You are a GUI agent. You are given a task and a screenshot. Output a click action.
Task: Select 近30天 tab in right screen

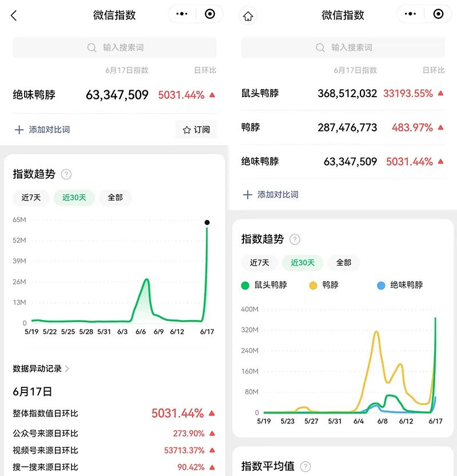pyautogui.click(x=303, y=263)
